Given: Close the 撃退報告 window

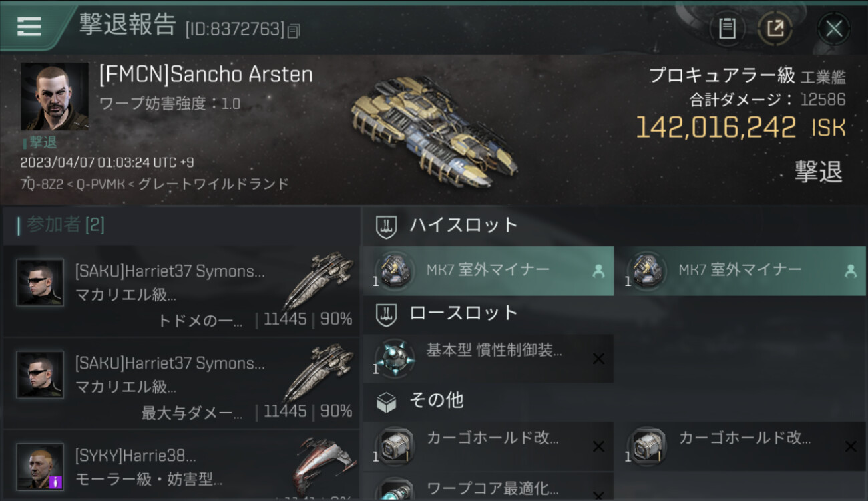Looking at the screenshot, I should [x=833, y=28].
